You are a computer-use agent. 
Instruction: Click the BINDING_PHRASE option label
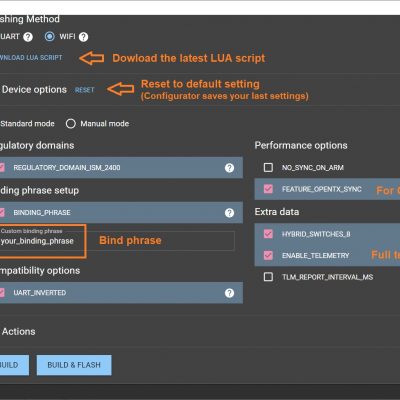click(x=42, y=213)
